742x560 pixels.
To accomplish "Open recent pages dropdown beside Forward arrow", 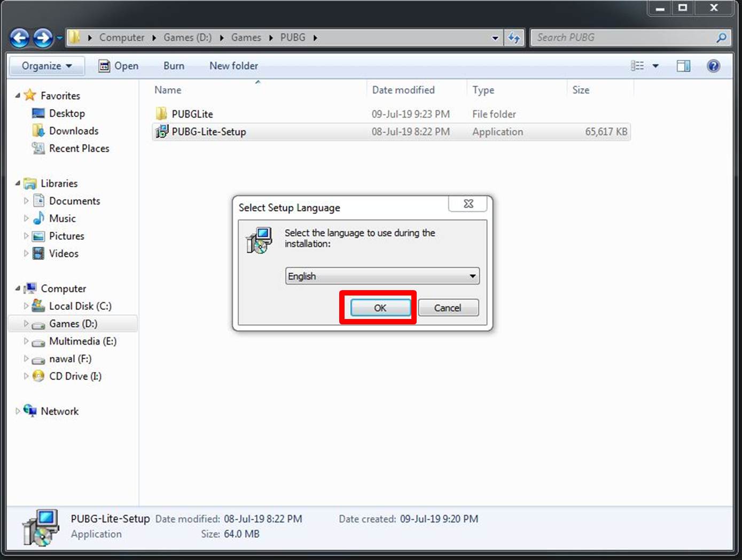I will 59,38.
